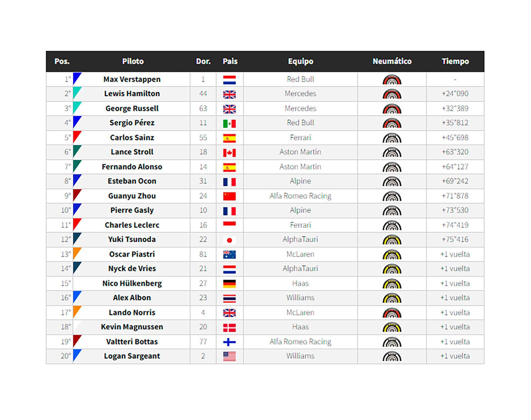Click the China flag for Guanyu Zhou
Image resolution: width=531 pixels, height=420 pixels.
click(229, 196)
